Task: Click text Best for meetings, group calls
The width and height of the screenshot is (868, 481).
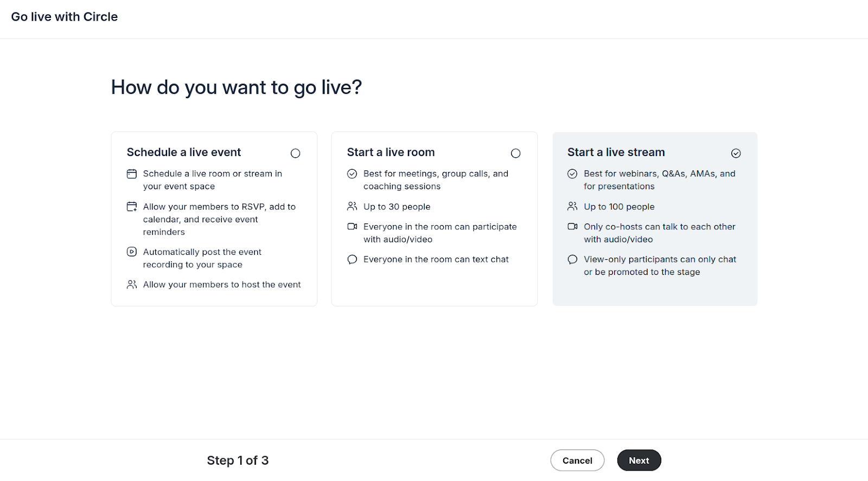Action: 436,180
